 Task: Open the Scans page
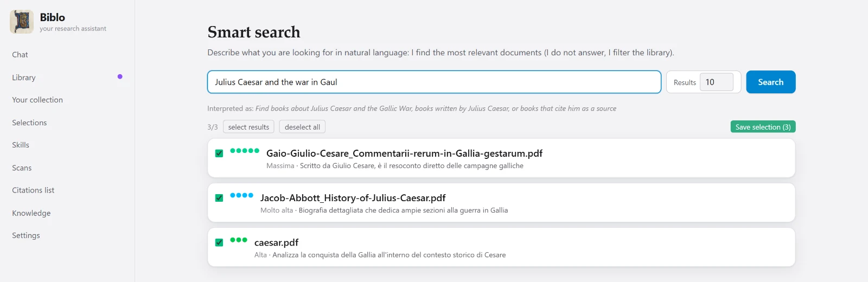(22, 168)
